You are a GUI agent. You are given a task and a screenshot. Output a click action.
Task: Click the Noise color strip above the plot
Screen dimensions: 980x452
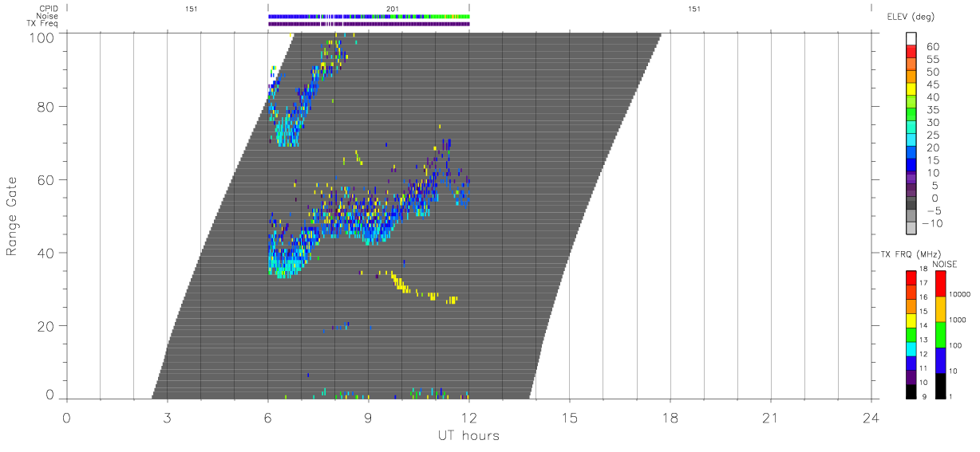pos(369,16)
